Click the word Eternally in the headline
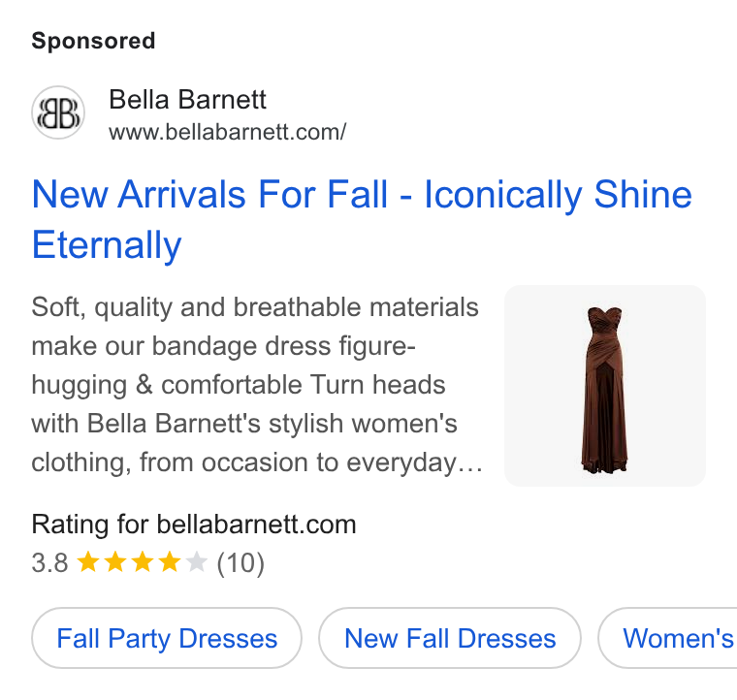This screenshot has height=700, width=737. pos(107,245)
